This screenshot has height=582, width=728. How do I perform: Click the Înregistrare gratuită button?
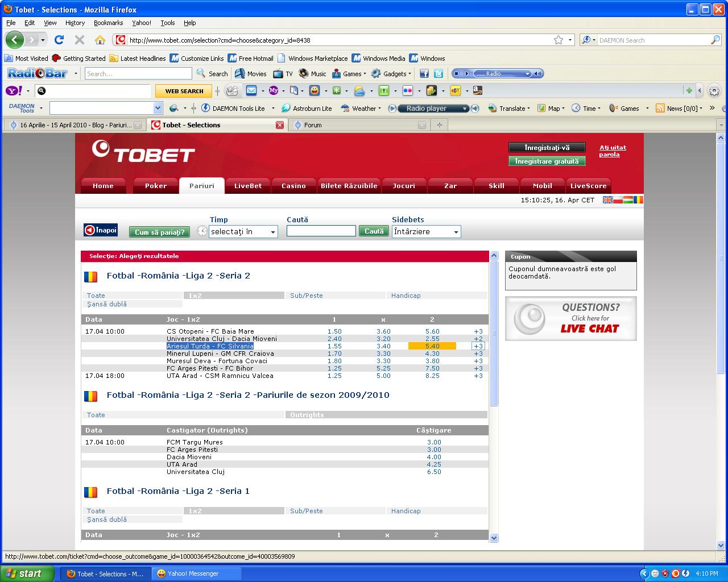547,161
